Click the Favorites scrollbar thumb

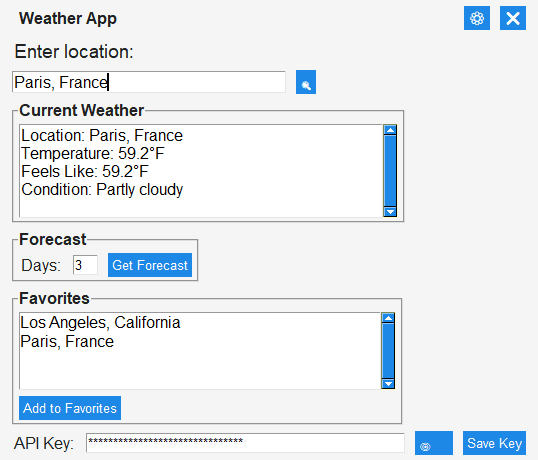click(388, 351)
